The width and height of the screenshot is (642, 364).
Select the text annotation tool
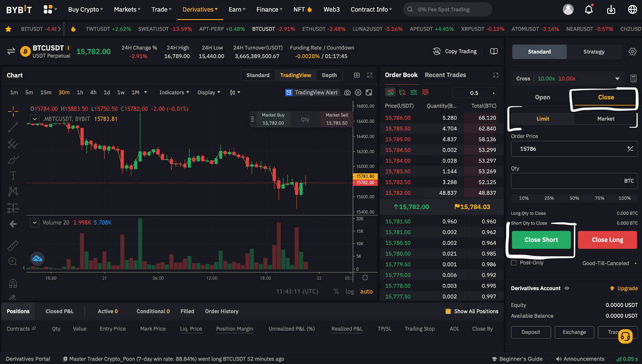point(13,176)
